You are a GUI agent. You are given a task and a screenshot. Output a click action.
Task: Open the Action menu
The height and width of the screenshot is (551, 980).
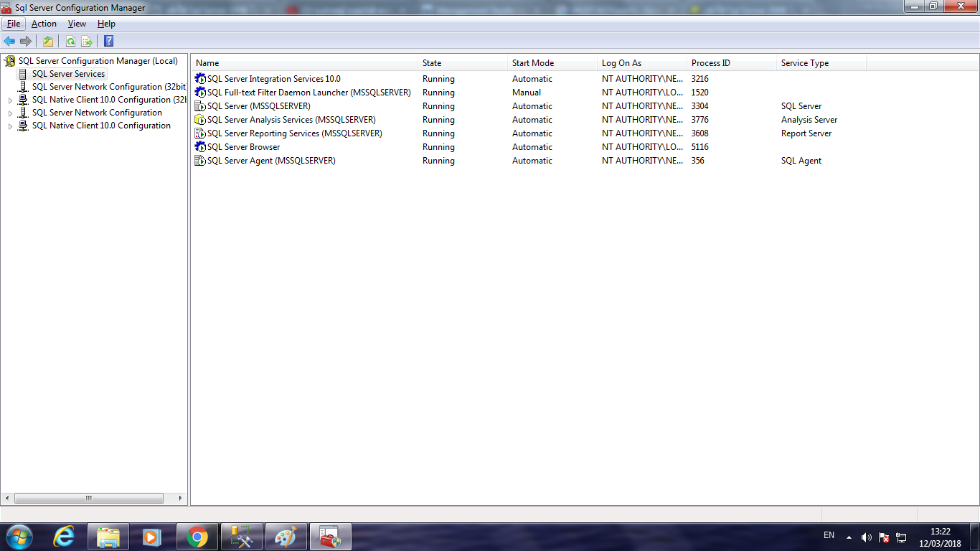pos(44,24)
